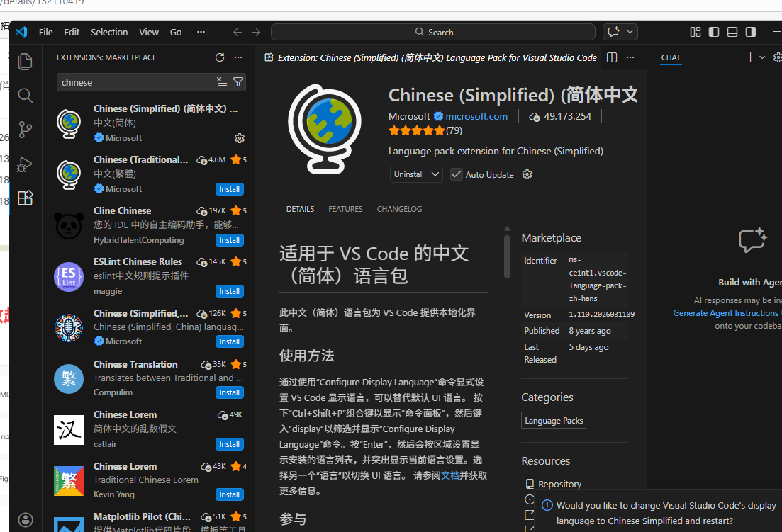The width and height of the screenshot is (782, 532).
Task: Install Chinese Lorem by catlair
Action: (x=230, y=444)
